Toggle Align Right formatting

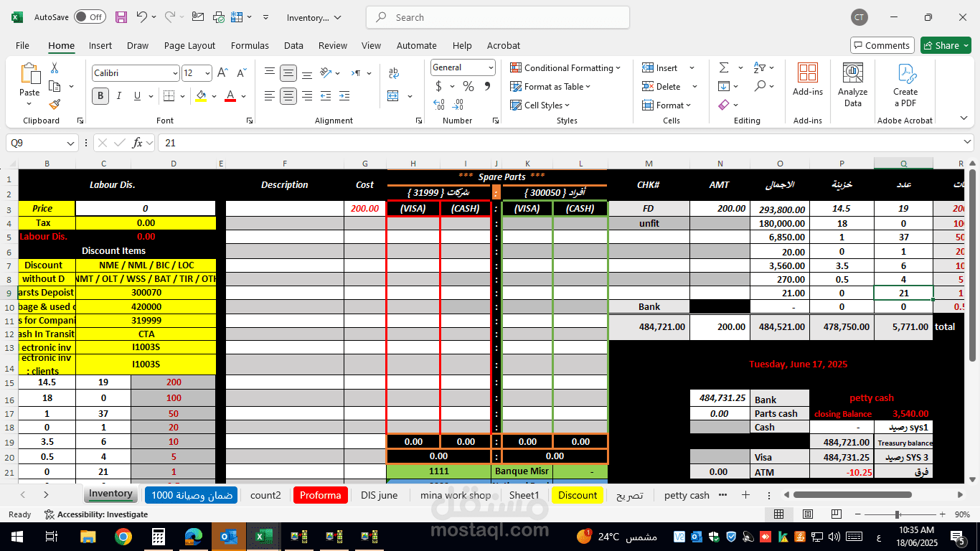[x=306, y=95]
